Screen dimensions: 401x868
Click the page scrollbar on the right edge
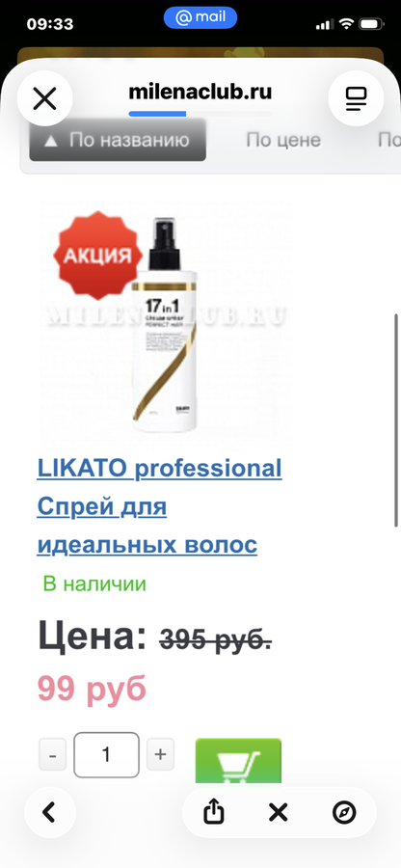[x=396, y=420]
